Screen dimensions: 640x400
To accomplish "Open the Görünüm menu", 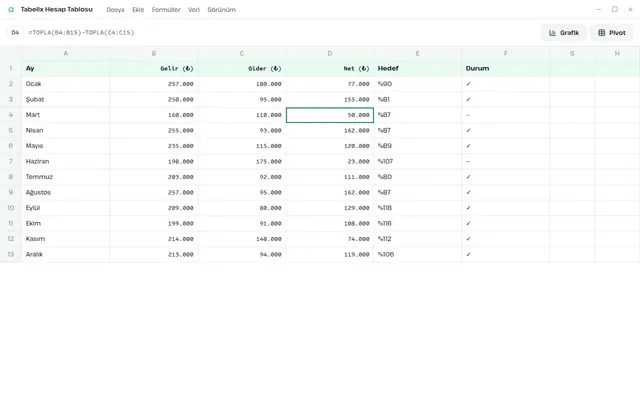I will pos(221,9).
